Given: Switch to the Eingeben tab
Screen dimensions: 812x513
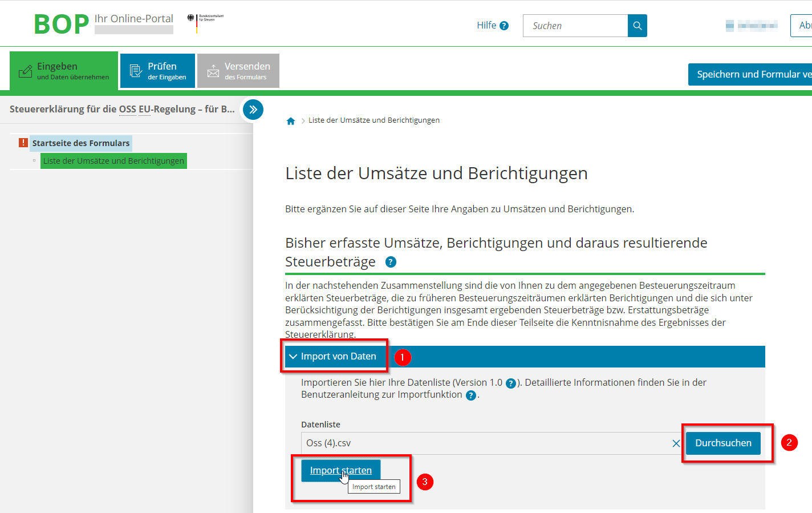Looking at the screenshot, I should 64,71.
